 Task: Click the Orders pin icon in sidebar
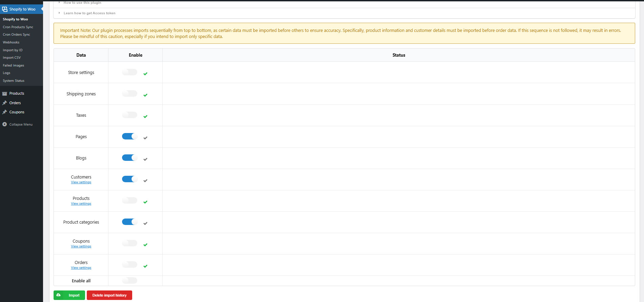point(5,103)
